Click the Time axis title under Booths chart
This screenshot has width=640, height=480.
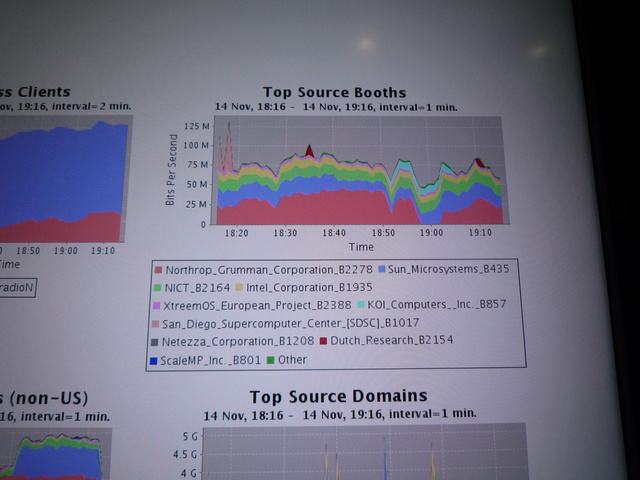361,247
